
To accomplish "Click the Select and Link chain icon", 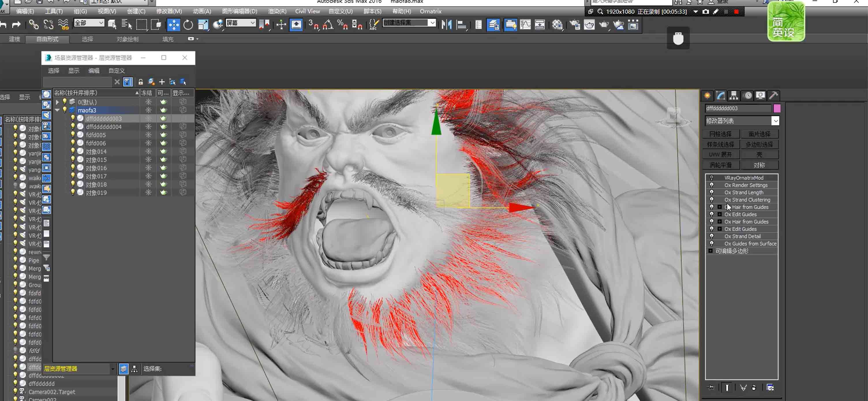I will [x=33, y=24].
